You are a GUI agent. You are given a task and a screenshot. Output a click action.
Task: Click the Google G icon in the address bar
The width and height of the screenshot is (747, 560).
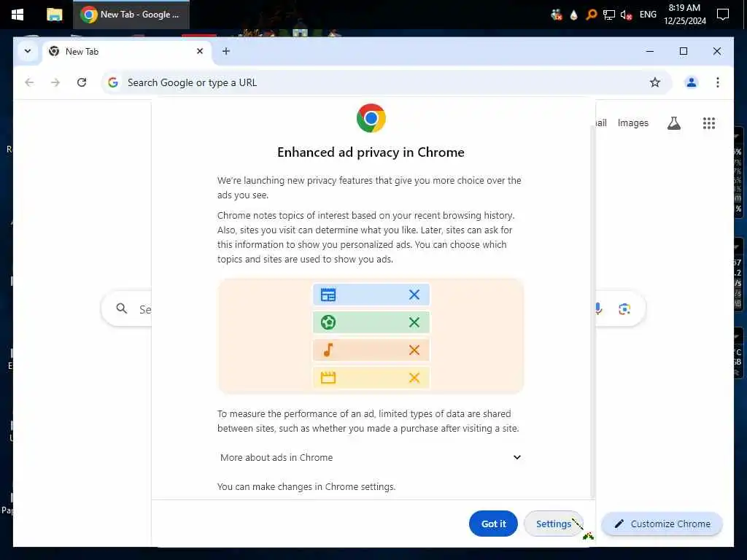113,82
